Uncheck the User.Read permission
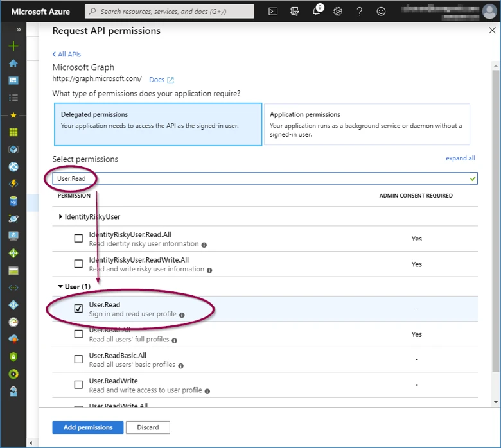This screenshot has width=501, height=448. tap(78, 308)
